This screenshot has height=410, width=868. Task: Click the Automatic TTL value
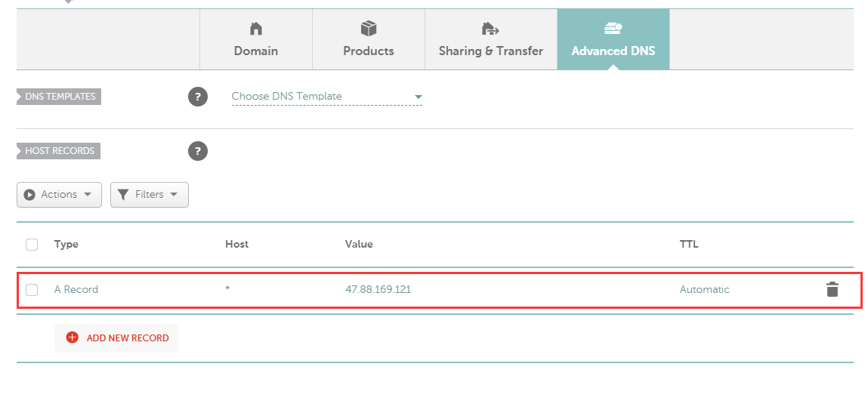point(704,289)
